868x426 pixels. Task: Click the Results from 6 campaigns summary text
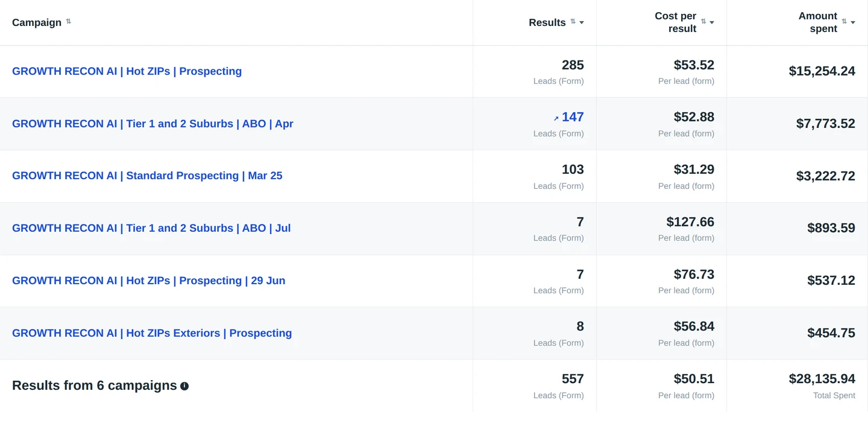click(95, 386)
